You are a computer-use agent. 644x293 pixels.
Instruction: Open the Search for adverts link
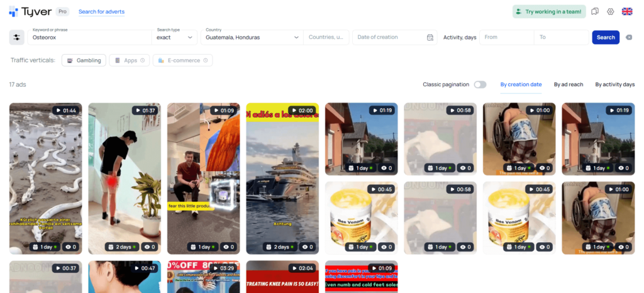coord(101,12)
